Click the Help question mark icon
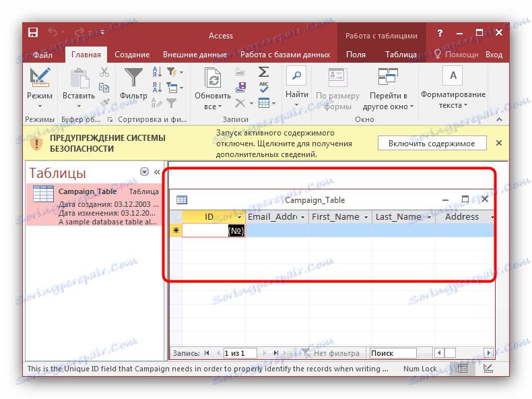 [x=440, y=33]
